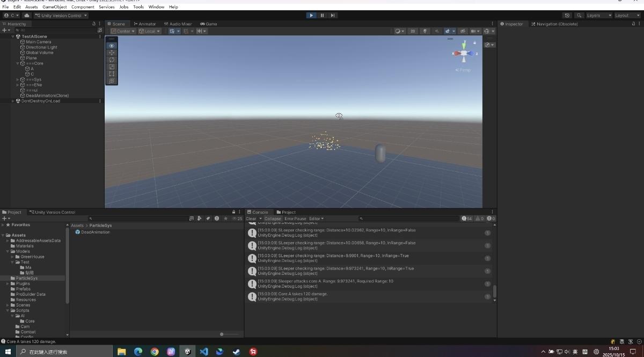Toggle 2D view mode in Scene
Screen dimensions: 644x357
(413, 31)
